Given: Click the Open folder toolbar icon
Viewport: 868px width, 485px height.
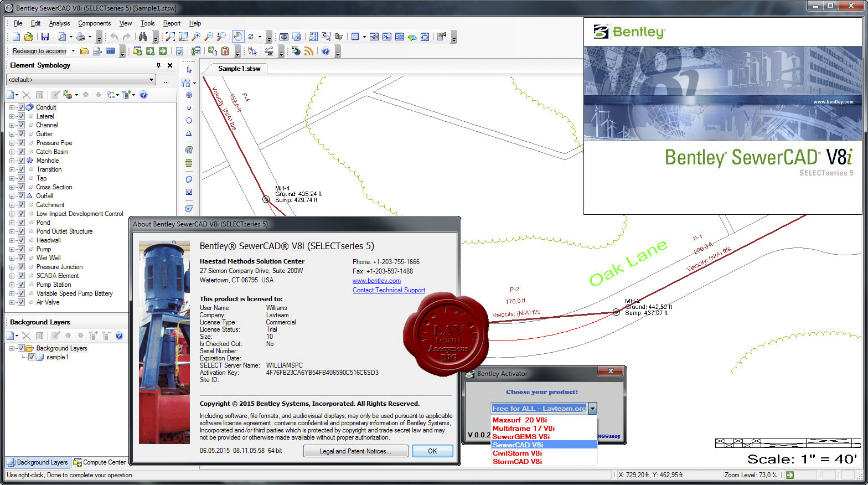Looking at the screenshot, I should tap(28, 37).
